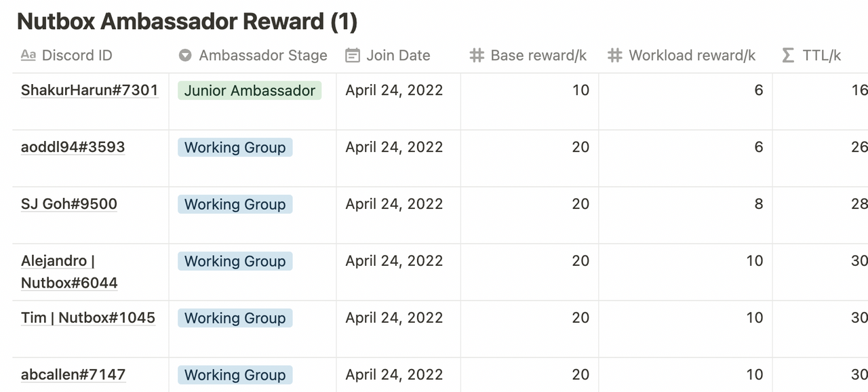
Task: Click the sigma formula icon beside TTL/k
Action: 788,56
